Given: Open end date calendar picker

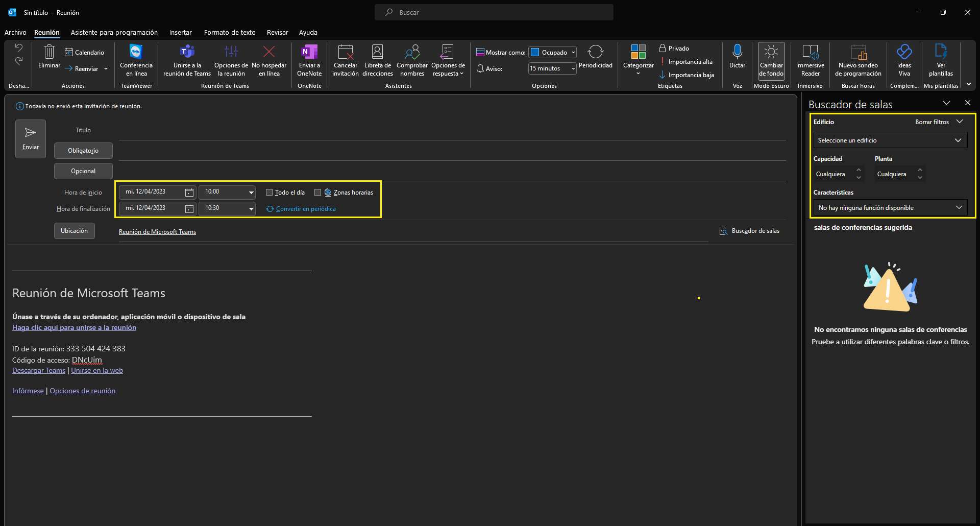Looking at the screenshot, I should click(x=189, y=209).
